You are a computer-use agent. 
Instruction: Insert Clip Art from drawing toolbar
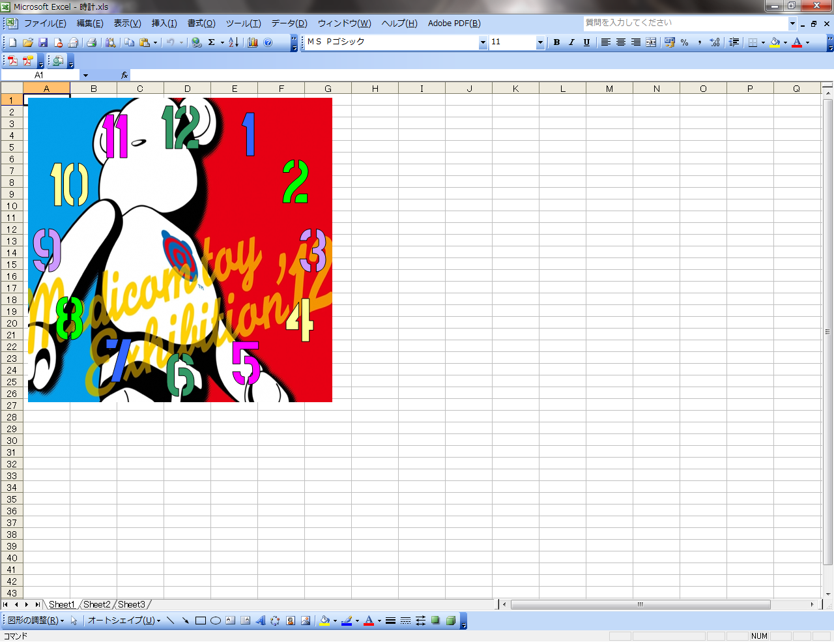coord(291,621)
